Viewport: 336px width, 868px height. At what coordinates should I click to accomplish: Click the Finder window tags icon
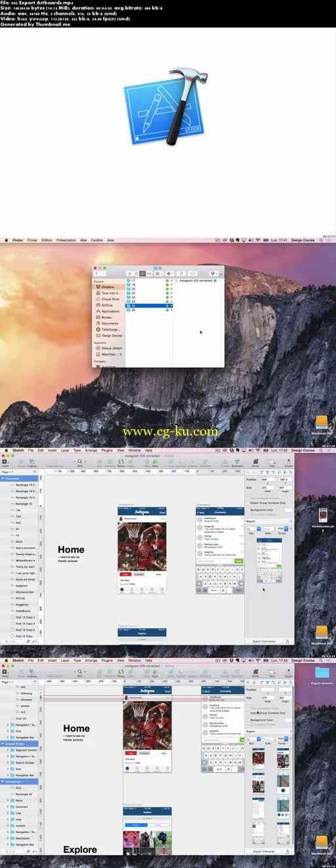[192, 273]
